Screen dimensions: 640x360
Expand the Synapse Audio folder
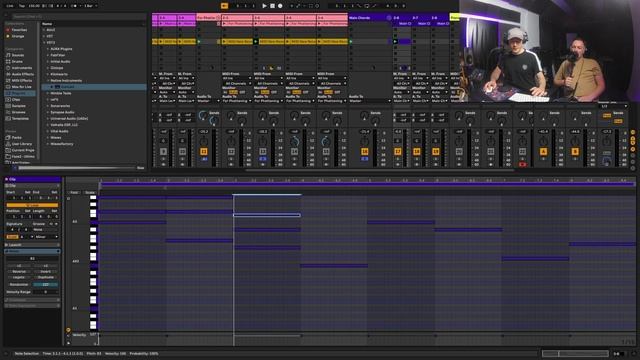48,112
